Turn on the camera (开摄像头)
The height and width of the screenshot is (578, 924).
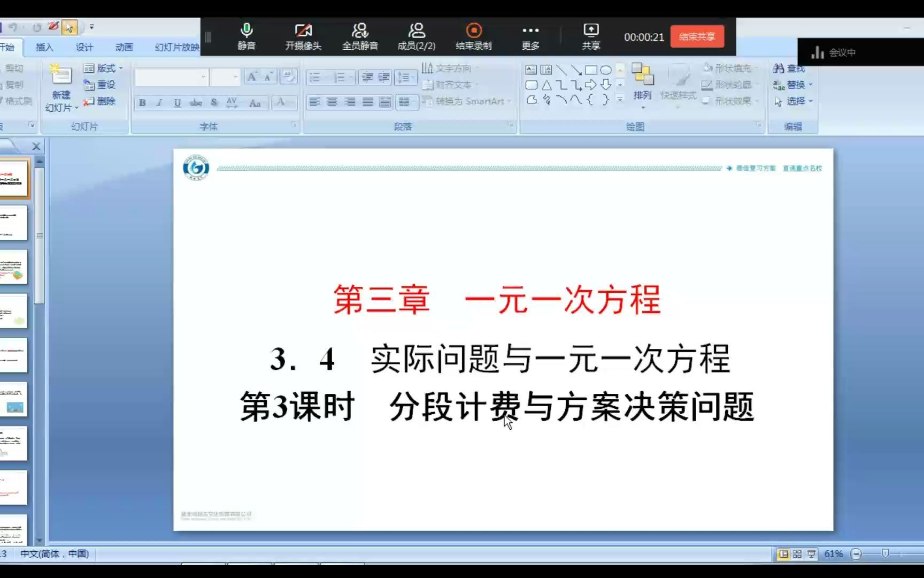tap(303, 36)
